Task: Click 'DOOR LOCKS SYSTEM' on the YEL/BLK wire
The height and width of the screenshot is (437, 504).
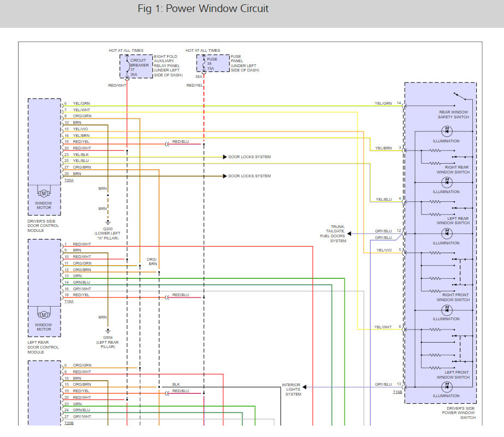Action: coord(250,157)
